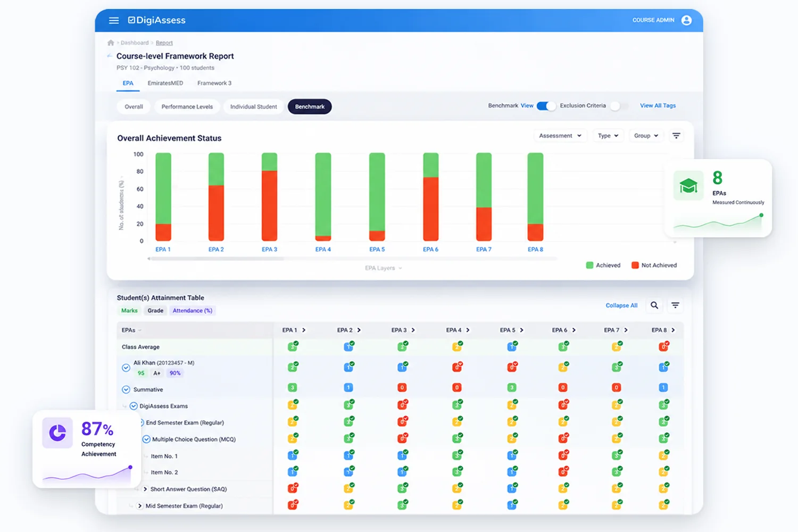Open the Assessment dropdown
The height and width of the screenshot is (532, 798).
pos(560,136)
